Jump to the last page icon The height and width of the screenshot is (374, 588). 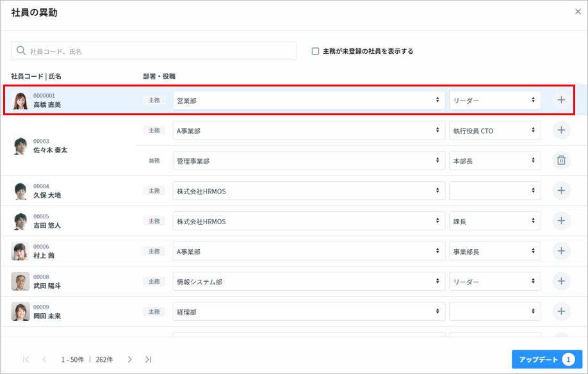(148, 359)
